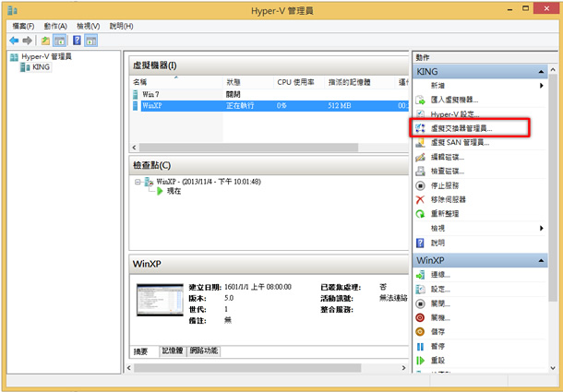Click the forward arrow toolbar icon

pyautogui.click(x=28, y=41)
